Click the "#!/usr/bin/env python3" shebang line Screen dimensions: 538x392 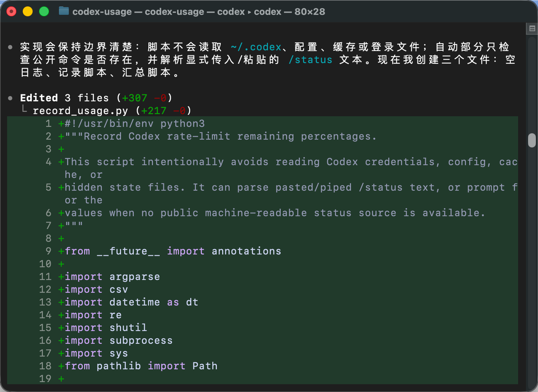point(134,124)
